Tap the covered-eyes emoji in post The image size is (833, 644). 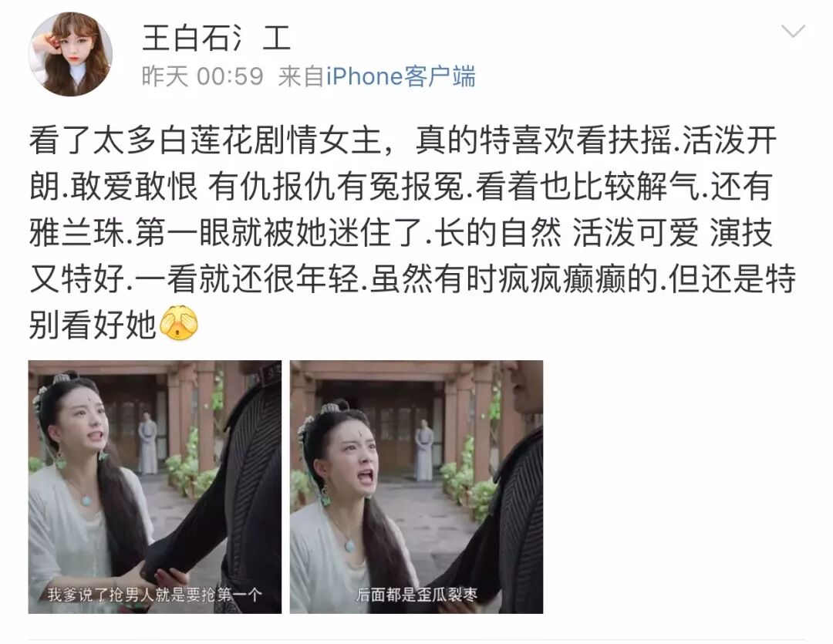pyautogui.click(x=179, y=323)
